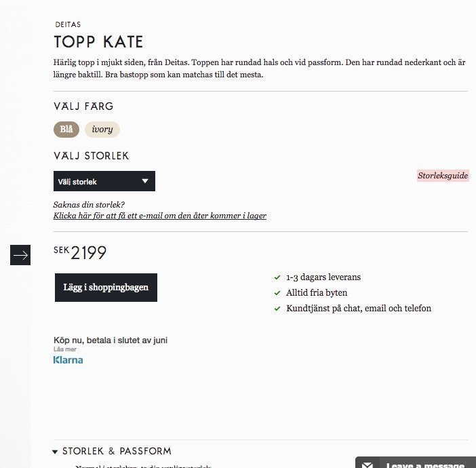
Task: Click the Storlek & Passform heading
Action: point(117,451)
